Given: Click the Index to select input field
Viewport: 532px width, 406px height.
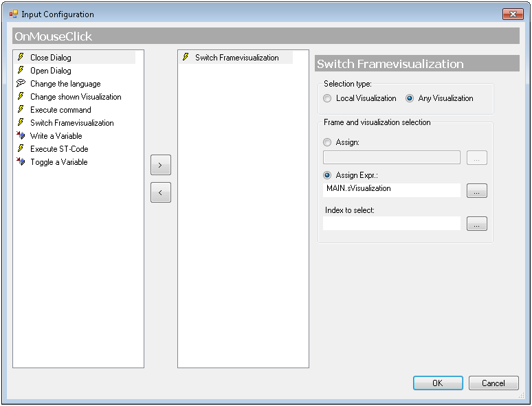Looking at the screenshot, I should 392,223.
